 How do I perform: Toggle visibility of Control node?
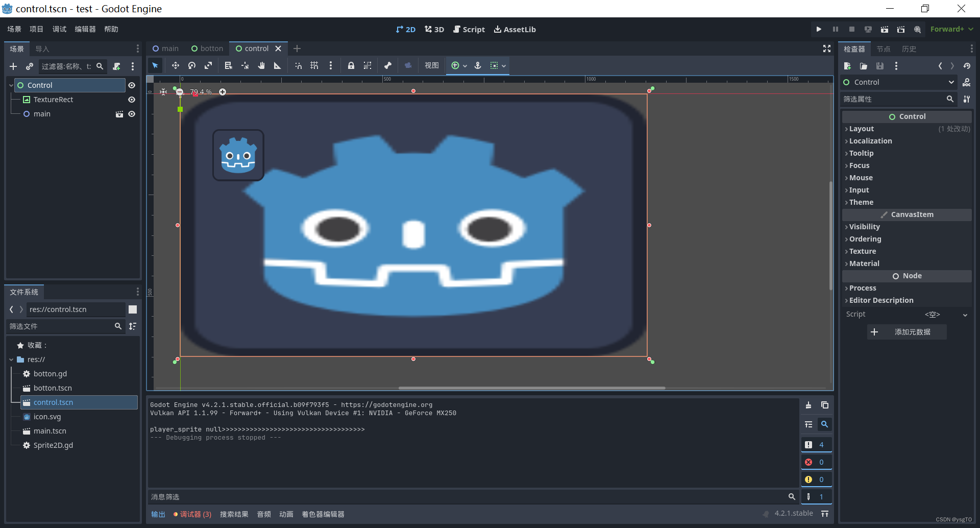[132, 85]
